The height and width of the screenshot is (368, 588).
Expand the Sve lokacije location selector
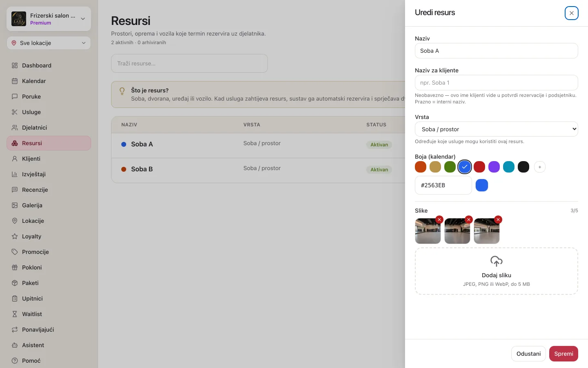point(49,43)
